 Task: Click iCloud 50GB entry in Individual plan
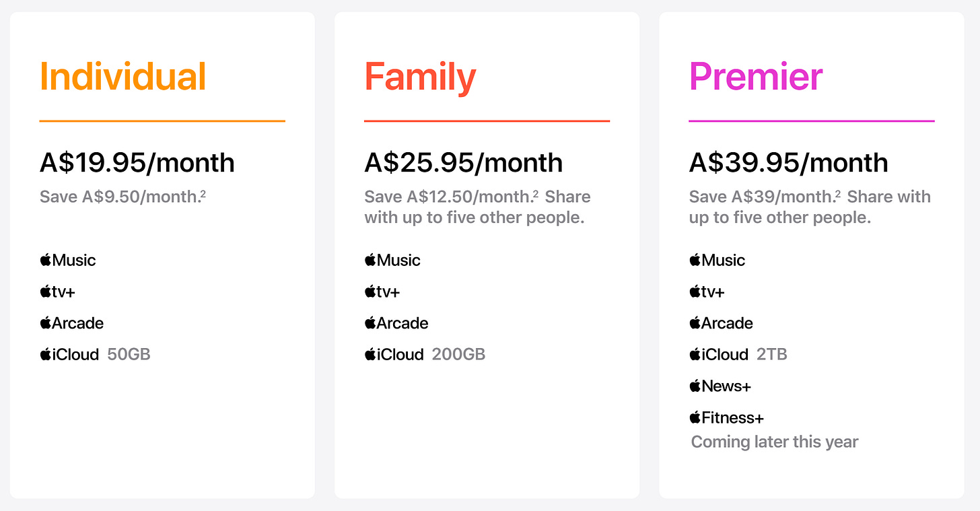click(95, 354)
